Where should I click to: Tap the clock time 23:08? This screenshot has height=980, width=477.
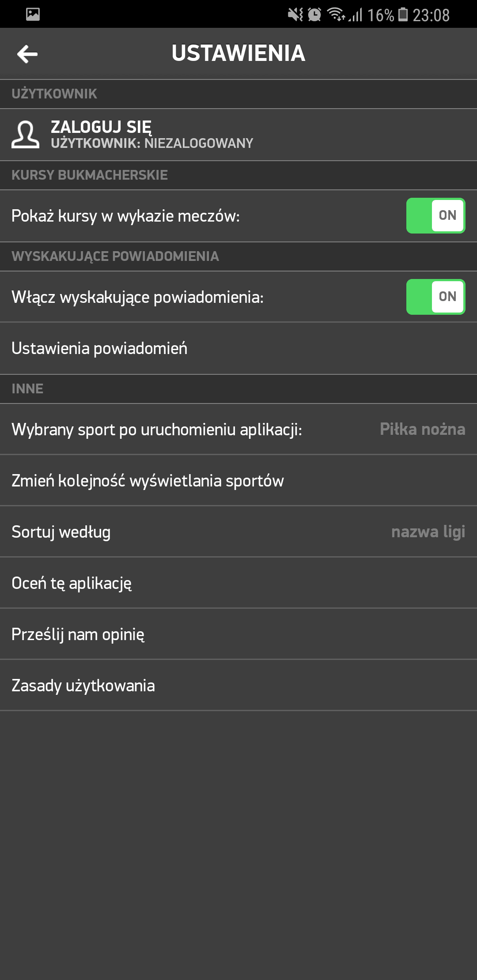[x=431, y=15]
